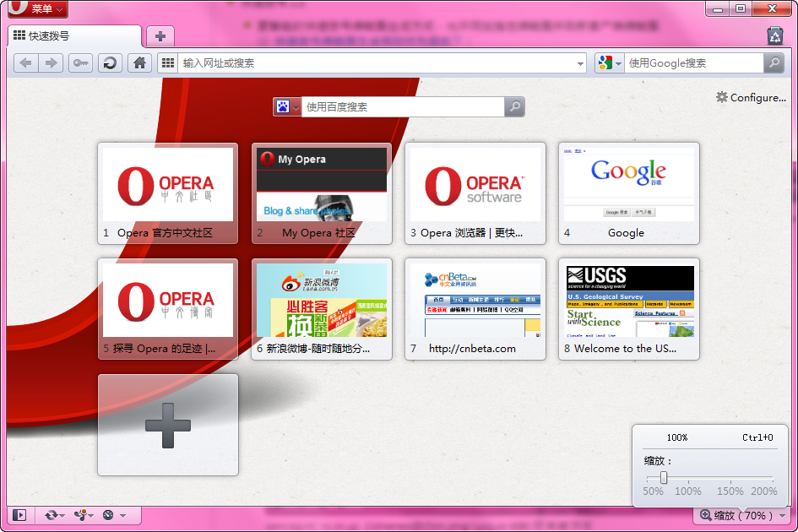Viewport: 798px width, 532px height.
Task: Expand the Opera Turbo dropdown arrow
Action: [122, 516]
